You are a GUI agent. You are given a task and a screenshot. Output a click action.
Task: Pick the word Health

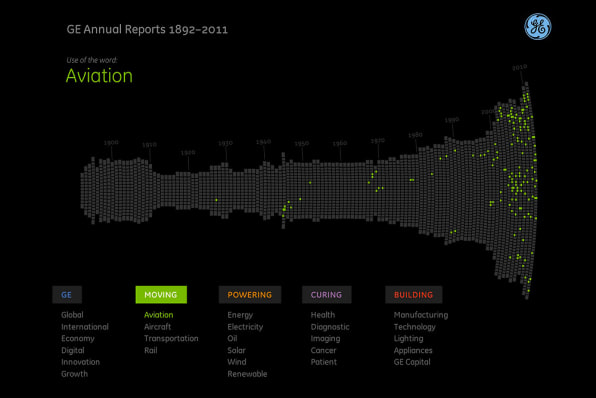tap(323, 315)
